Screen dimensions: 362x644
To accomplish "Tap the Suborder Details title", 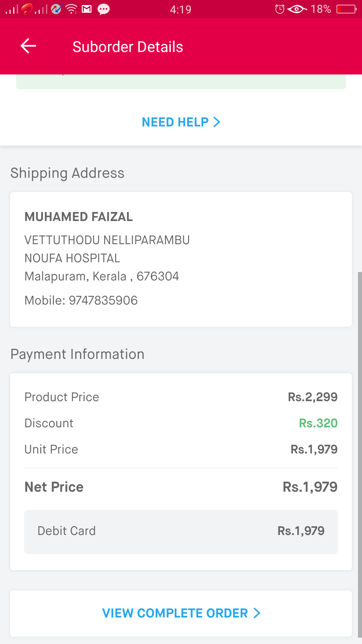I will click(x=128, y=47).
